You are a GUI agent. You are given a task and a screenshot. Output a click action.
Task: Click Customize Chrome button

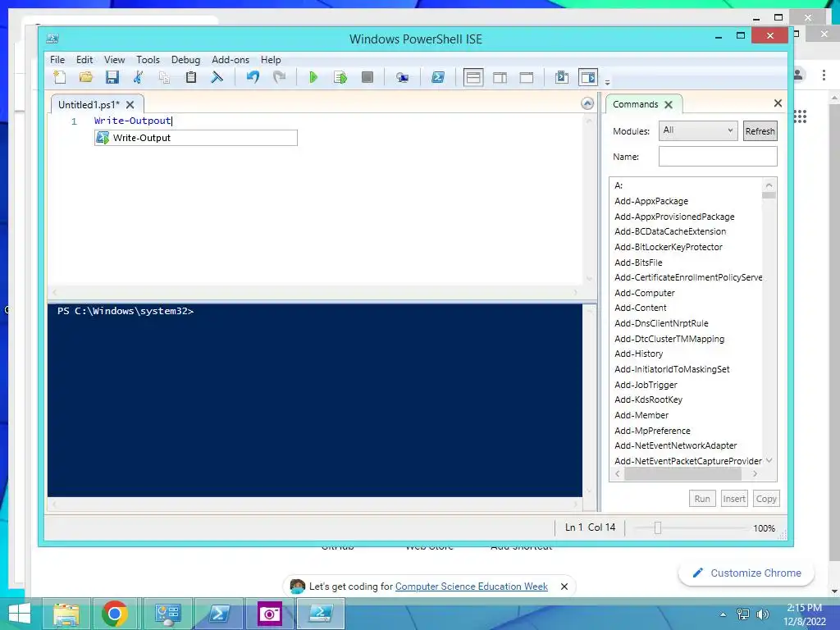(746, 573)
